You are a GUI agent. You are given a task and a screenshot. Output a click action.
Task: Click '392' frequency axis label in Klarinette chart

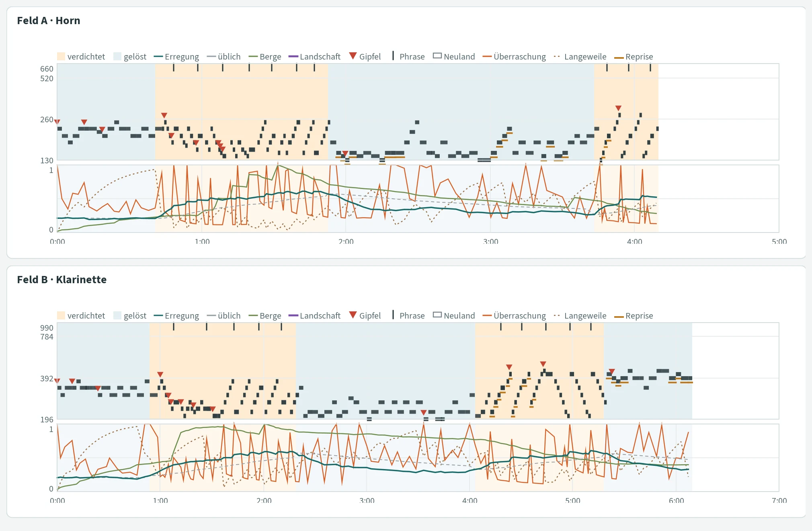47,379
